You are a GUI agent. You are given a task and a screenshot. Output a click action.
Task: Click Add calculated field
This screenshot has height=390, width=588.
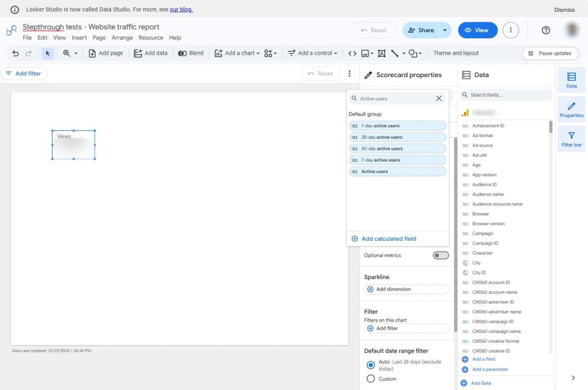pyautogui.click(x=384, y=239)
